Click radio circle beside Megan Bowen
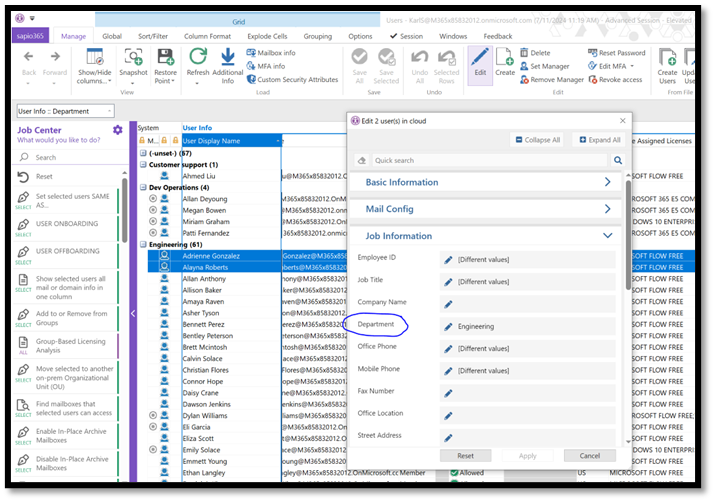Viewport: 714px width, 501px height. (x=153, y=210)
